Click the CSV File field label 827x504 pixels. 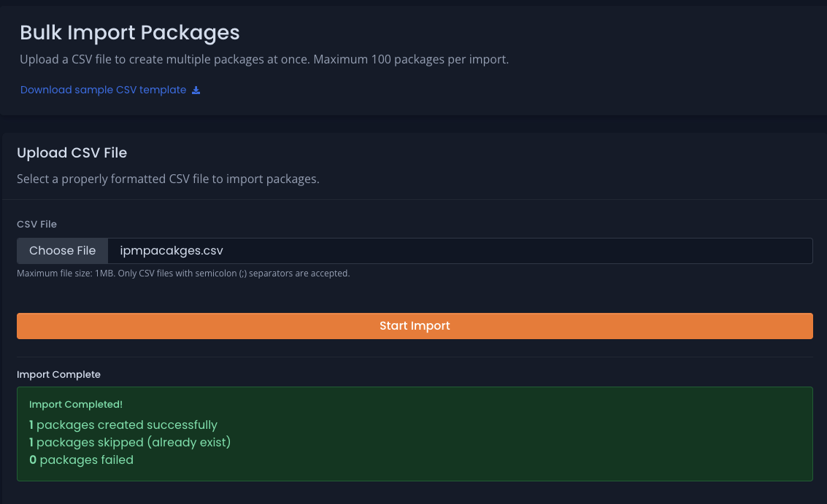36,224
